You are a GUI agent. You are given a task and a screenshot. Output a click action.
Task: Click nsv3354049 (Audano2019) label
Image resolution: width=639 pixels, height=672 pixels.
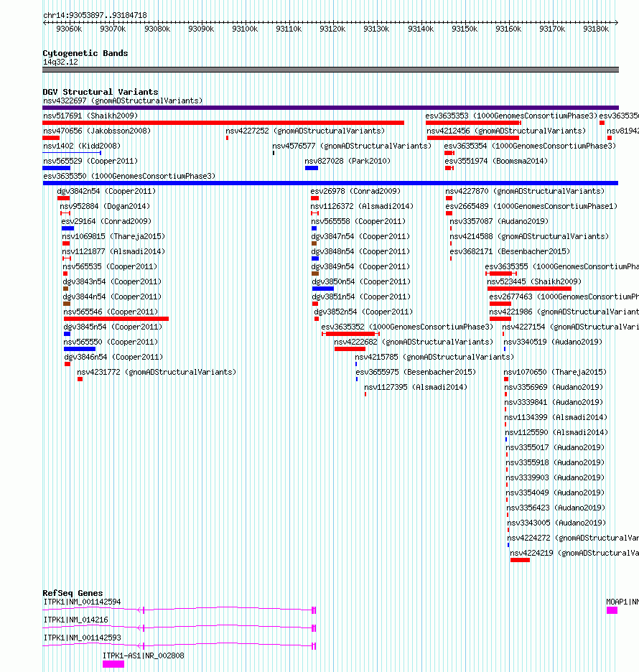[555, 493]
